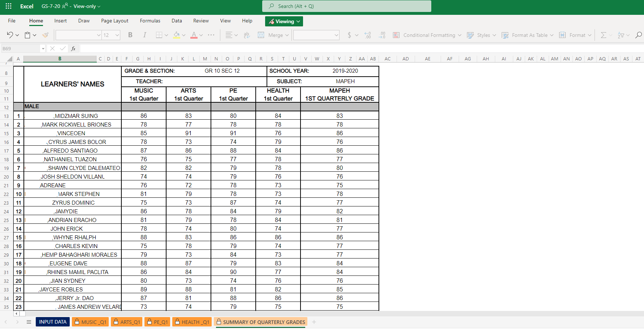Open the number format dropdown
The height and width of the screenshot is (329, 644).
click(336, 35)
